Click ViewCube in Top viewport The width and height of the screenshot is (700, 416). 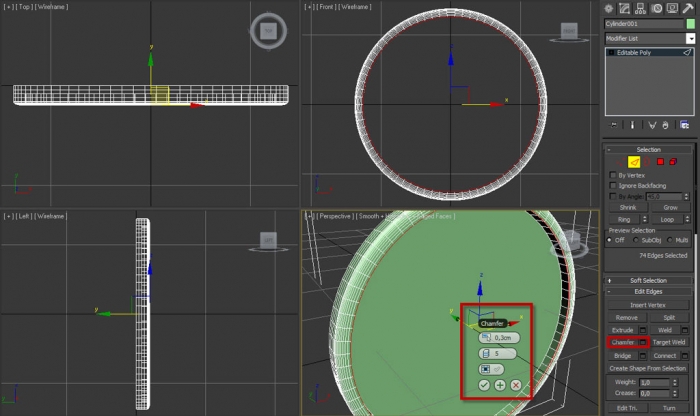click(x=268, y=31)
